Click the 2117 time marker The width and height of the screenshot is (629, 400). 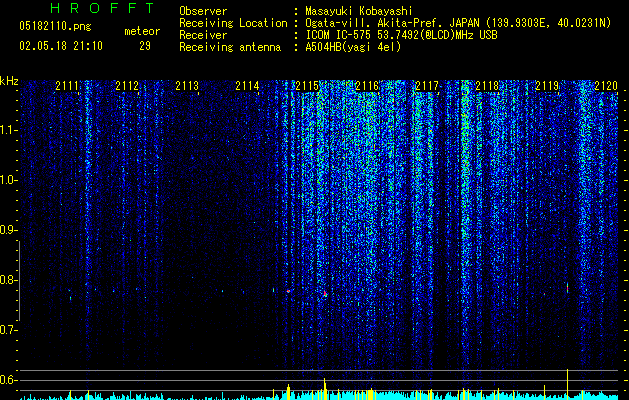(427, 86)
